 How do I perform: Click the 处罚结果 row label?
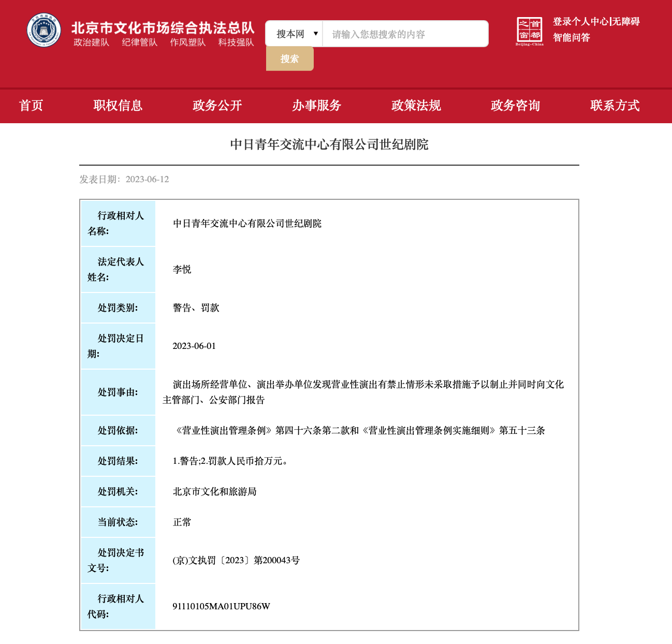click(x=118, y=461)
